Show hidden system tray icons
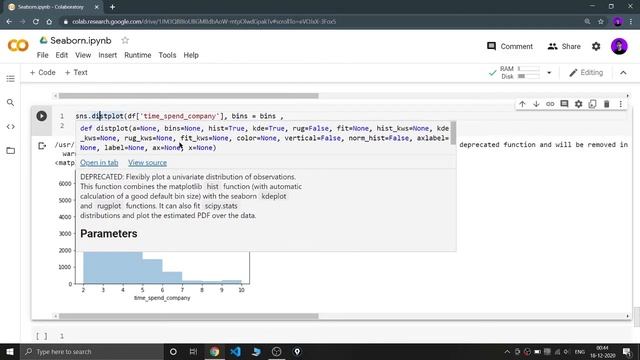 507,351
